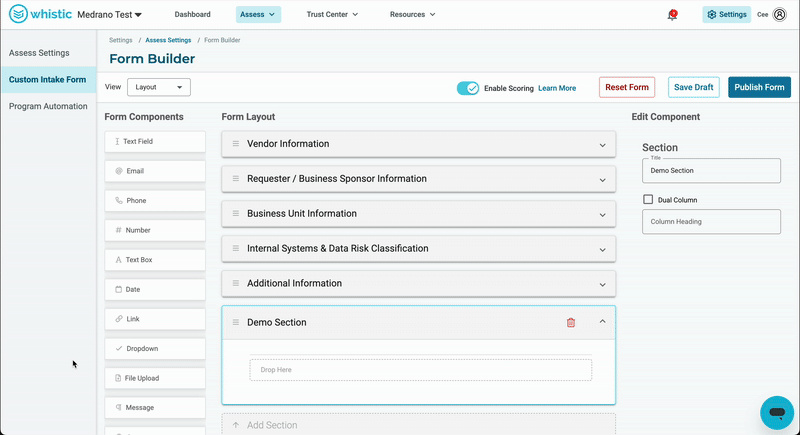Select the Text Field component
Viewport: 800px width, 435px height.
155,141
